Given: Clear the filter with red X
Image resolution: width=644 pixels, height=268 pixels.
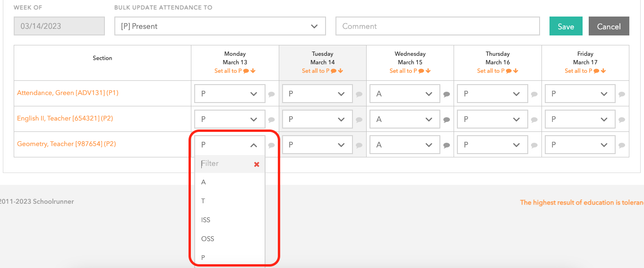Looking at the screenshot, I should tap(257, 164).
